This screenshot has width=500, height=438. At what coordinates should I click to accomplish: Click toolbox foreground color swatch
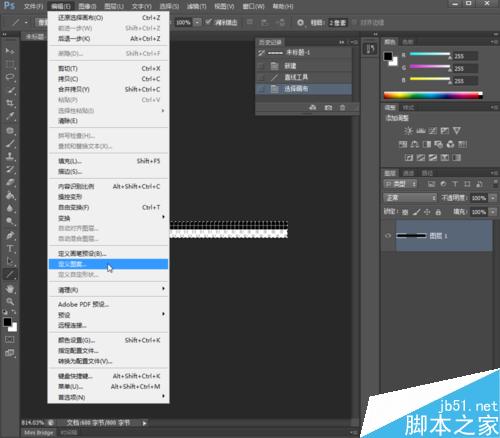pos(7,322)
